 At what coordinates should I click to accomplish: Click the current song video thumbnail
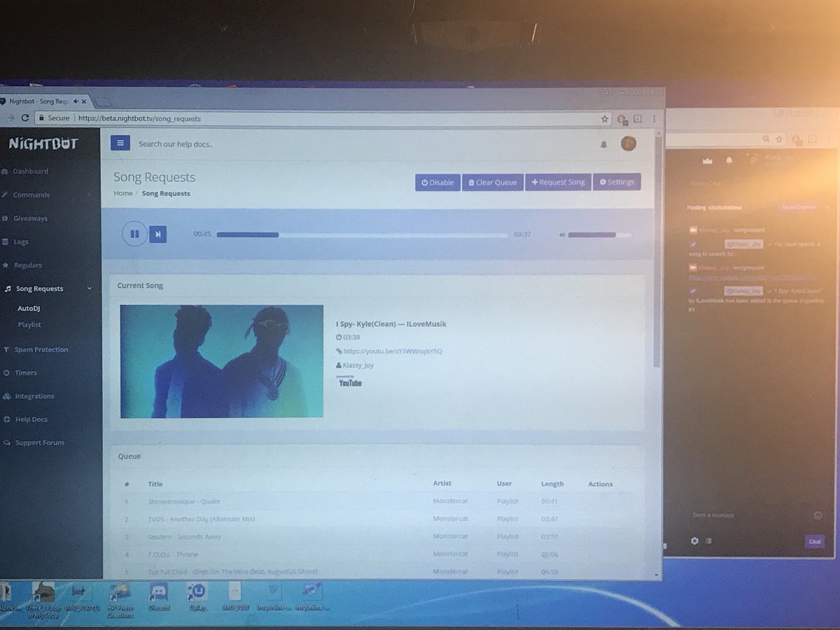[221, 360]
